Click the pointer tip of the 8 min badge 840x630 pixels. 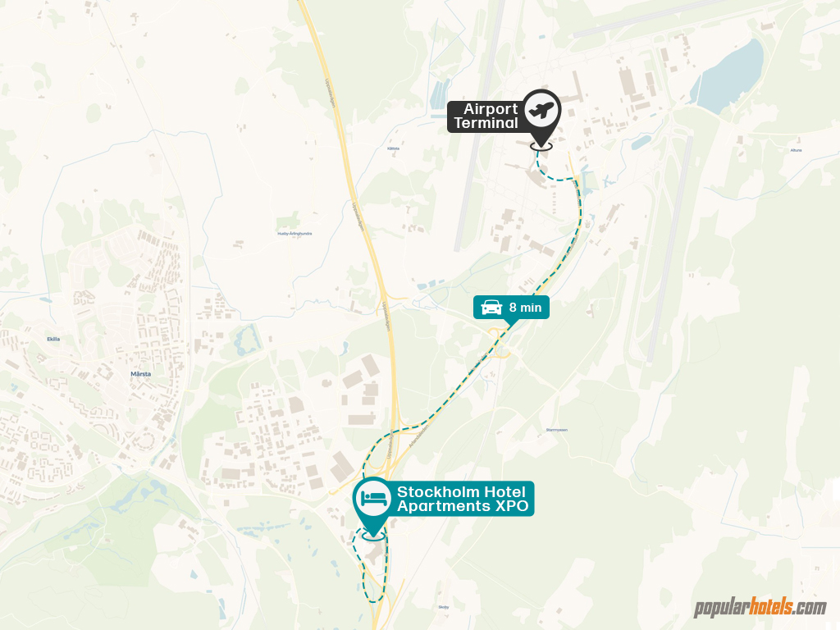click(x=510, y=325)
